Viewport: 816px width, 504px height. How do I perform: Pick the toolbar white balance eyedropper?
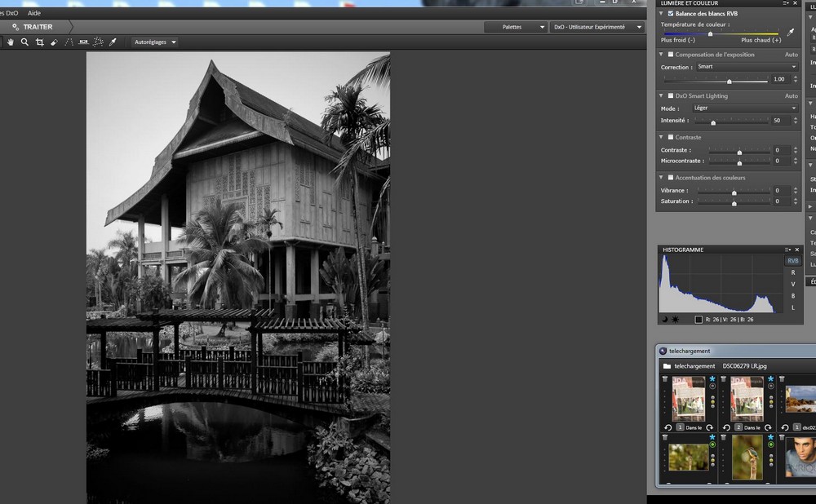point(113,42)
